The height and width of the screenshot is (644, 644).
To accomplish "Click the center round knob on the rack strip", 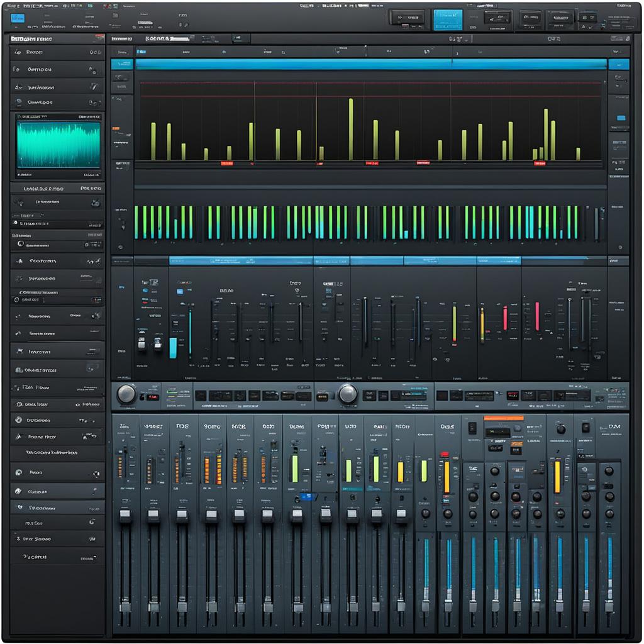I will pos(348,394).
